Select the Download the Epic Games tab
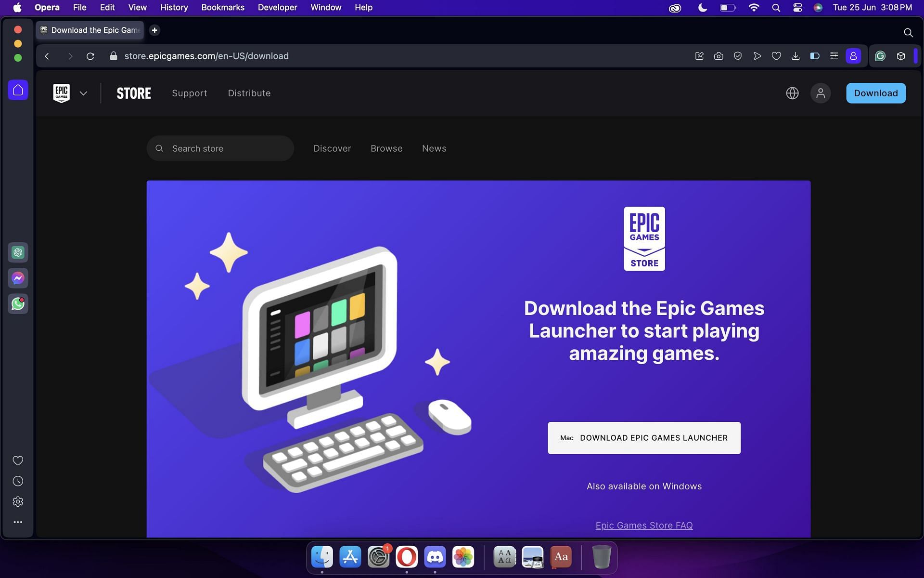 [90, 30]
